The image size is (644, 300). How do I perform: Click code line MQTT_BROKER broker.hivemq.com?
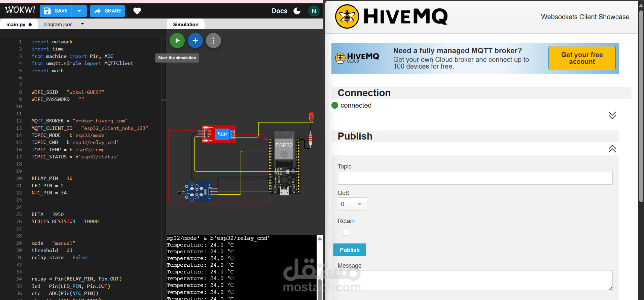tap(79, 121)
